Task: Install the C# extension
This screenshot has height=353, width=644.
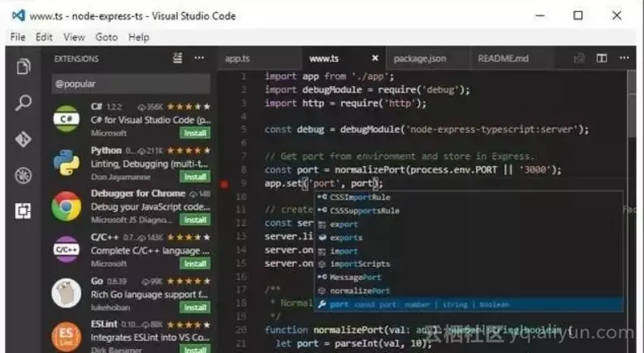Action: click(195, 133)
